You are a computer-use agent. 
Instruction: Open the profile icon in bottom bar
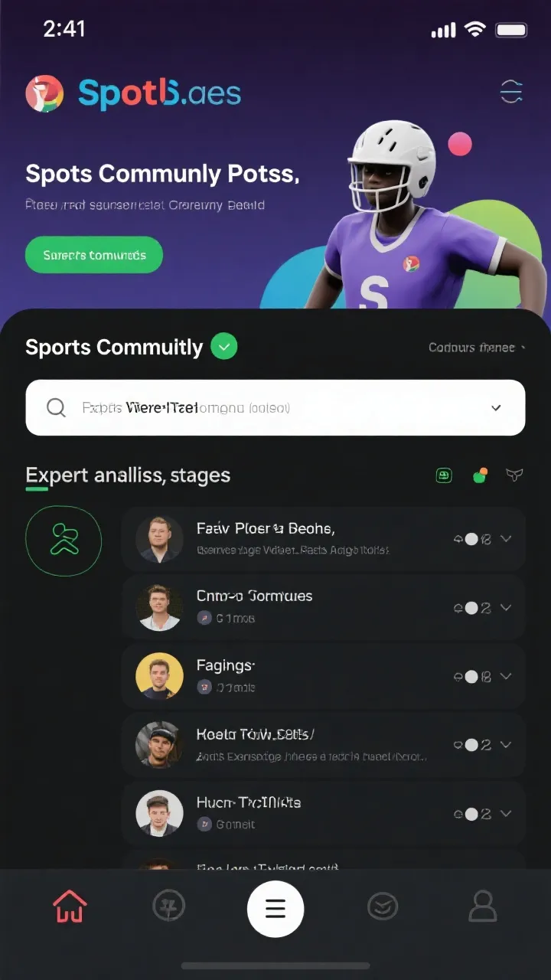483,907
